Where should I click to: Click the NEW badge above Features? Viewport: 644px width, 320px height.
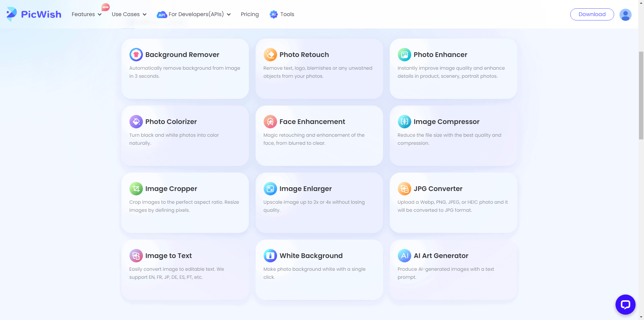[x=106, y=7]
